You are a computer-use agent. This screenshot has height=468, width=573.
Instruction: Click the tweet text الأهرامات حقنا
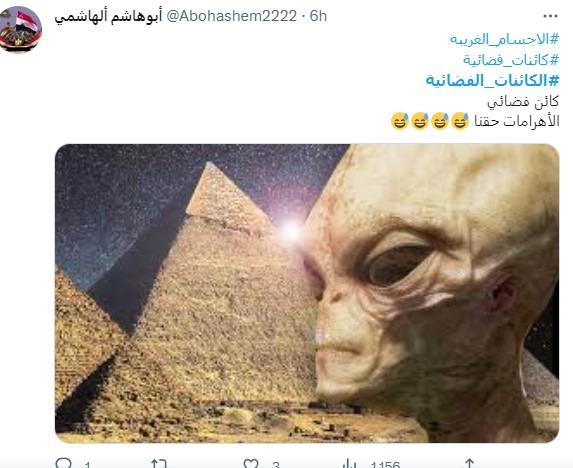(x=517, y=121)
